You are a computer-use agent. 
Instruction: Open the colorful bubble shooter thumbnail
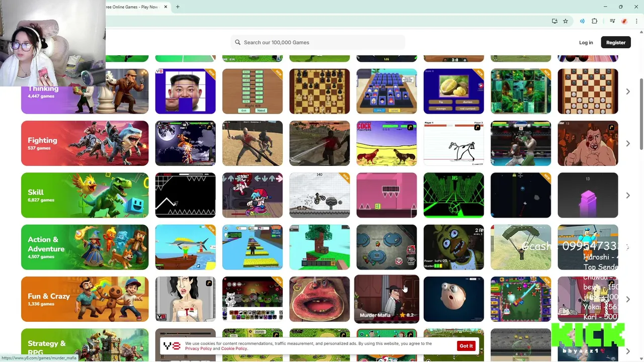(521, 299)
